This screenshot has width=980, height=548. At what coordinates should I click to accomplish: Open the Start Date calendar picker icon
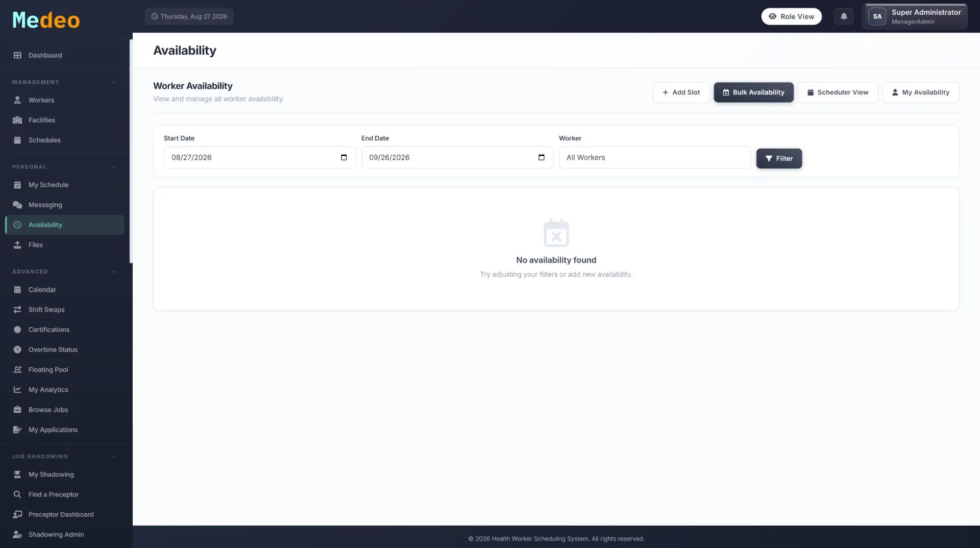click(x=344, y=157)
